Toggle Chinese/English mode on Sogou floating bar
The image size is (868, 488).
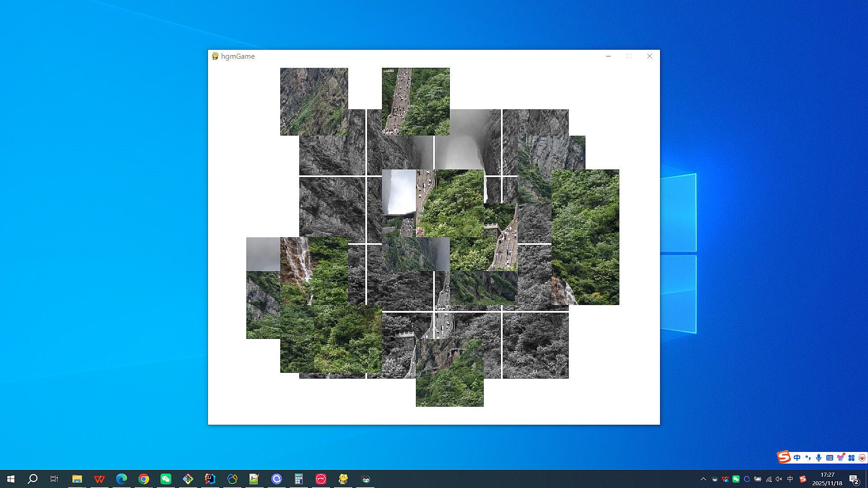tap(797, 458)
